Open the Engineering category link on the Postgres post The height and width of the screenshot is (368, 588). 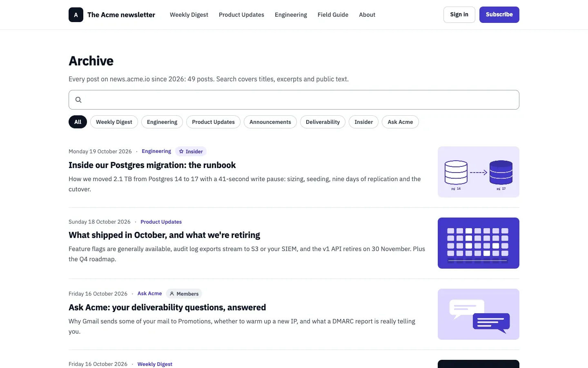(156, 151)
